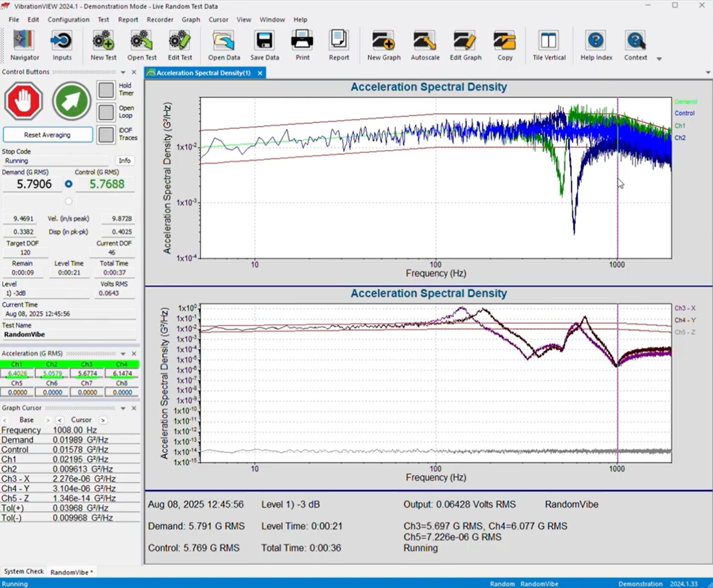This screenshot has width=713, height=588.
Task: Click the Edit Graph icon
Action: click(x=465, y=45)
